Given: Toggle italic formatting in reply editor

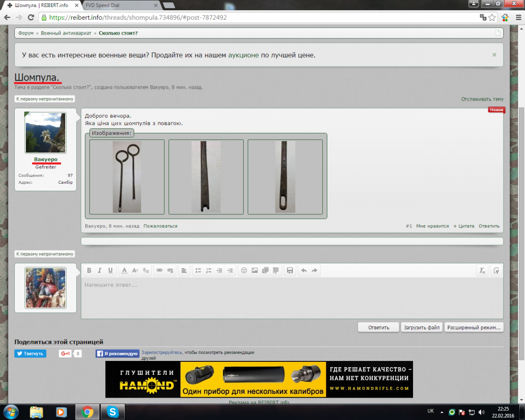Looking at the screenshot, I should coord(100,270).
